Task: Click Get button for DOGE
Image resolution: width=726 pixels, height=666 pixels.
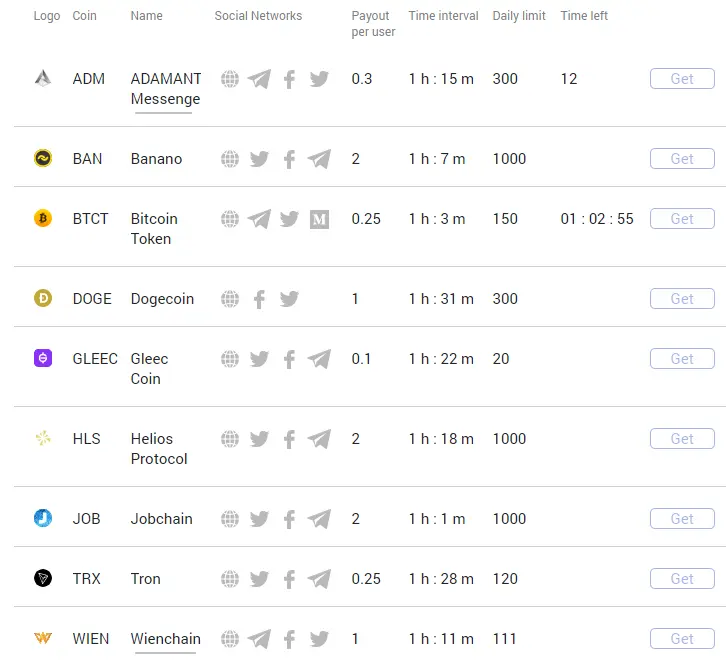Action: [x=682, y=299]
